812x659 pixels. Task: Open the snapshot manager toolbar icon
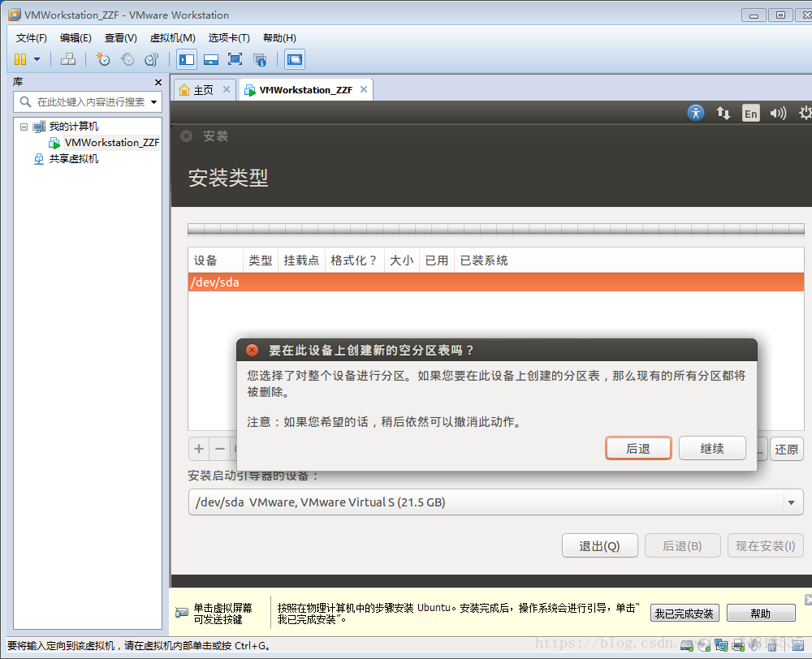pos(152,59)
